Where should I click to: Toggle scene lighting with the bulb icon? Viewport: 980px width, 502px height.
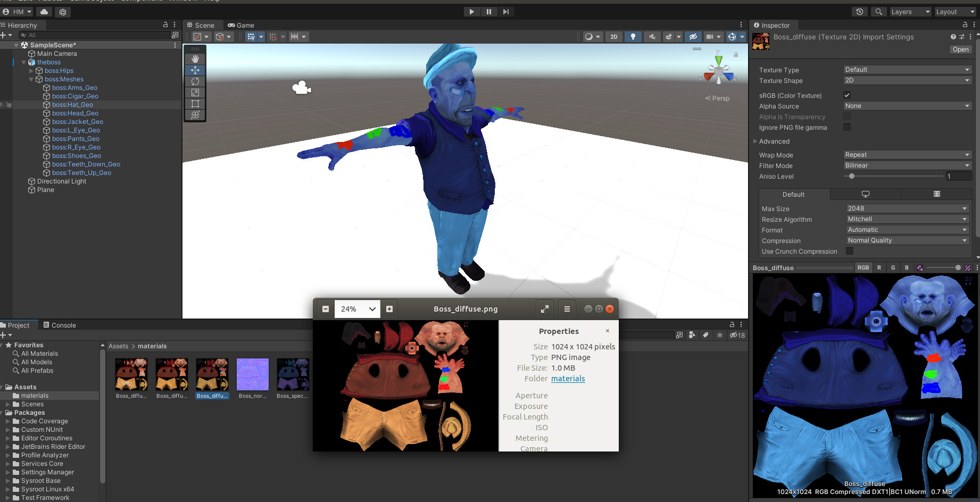click(x=633, y=37)
